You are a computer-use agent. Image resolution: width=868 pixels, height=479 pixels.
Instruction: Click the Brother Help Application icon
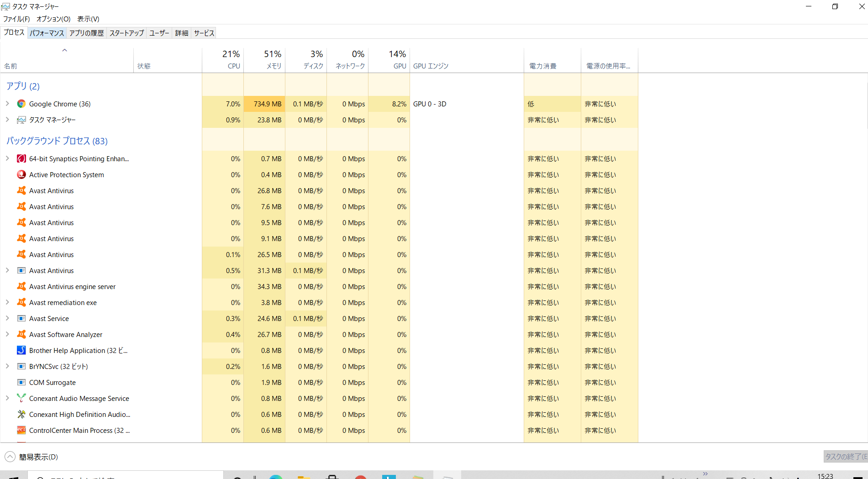[21, 351]
